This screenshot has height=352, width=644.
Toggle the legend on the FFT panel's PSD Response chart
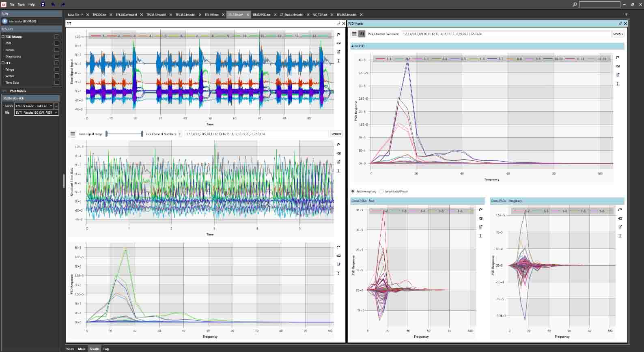pyautogui.click(x=338, y=256)
